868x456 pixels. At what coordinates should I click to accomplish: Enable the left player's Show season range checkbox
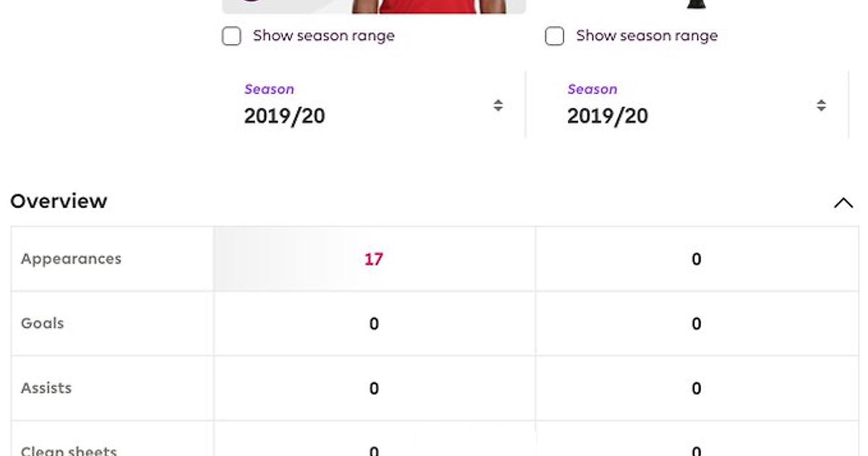[231, 36]
